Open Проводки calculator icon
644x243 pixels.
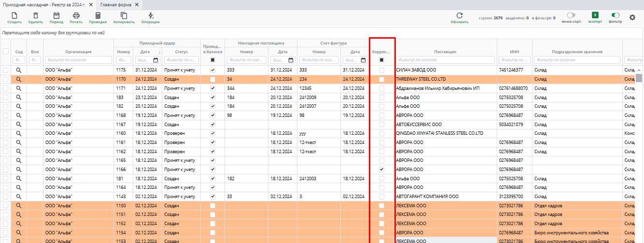click(98, 16)
